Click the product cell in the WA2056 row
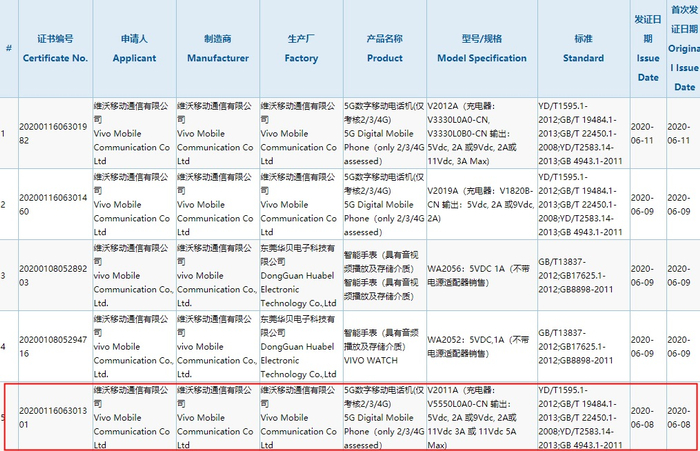Viewport: 700px width, 451px height. [x=385, y=276]
